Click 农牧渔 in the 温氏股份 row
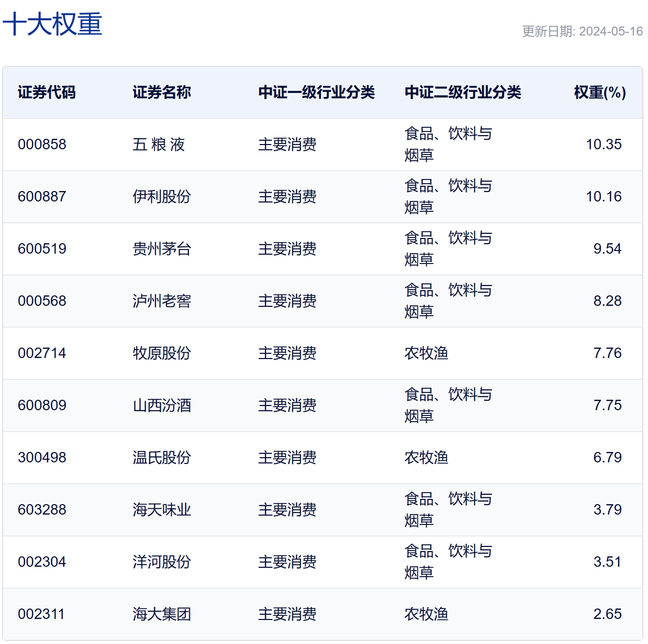Viewport: 648px width, 644px height. point(426,458)
